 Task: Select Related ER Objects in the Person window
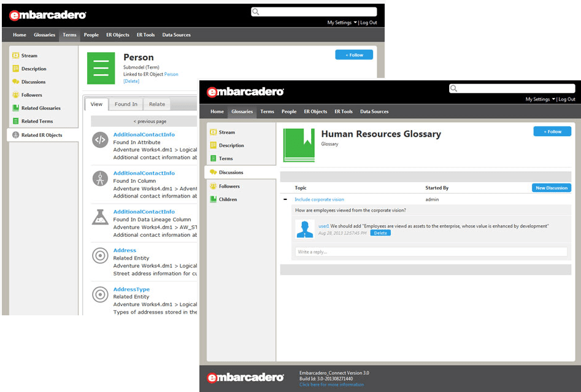coord(42,135)
